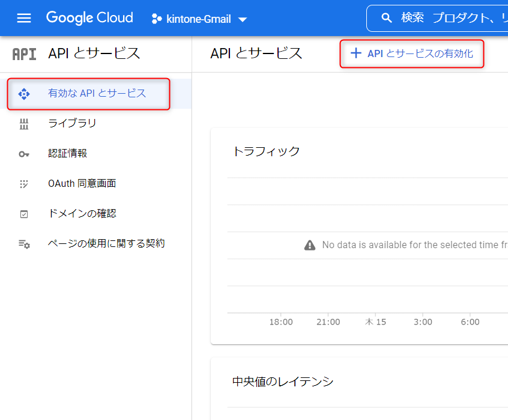The width and height of the screenshot is (508, 420).
Task: Click the ライブラリ library icon
Action: [24, 124]
